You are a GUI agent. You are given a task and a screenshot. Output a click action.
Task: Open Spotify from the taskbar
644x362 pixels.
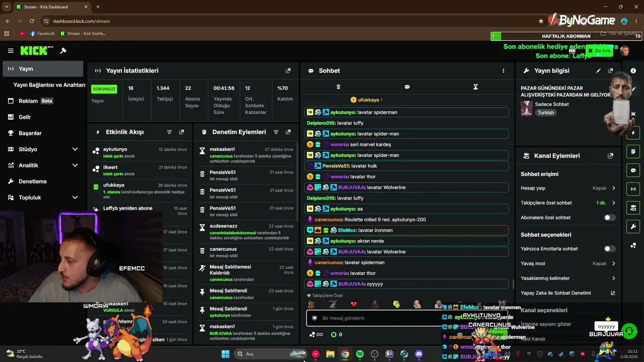(x=360, y=354)
